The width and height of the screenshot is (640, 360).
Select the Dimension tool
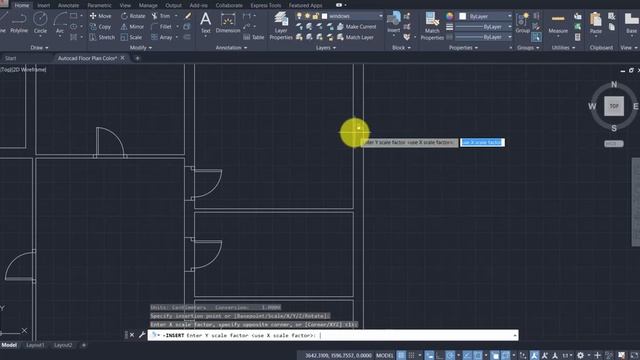point(228,22)
